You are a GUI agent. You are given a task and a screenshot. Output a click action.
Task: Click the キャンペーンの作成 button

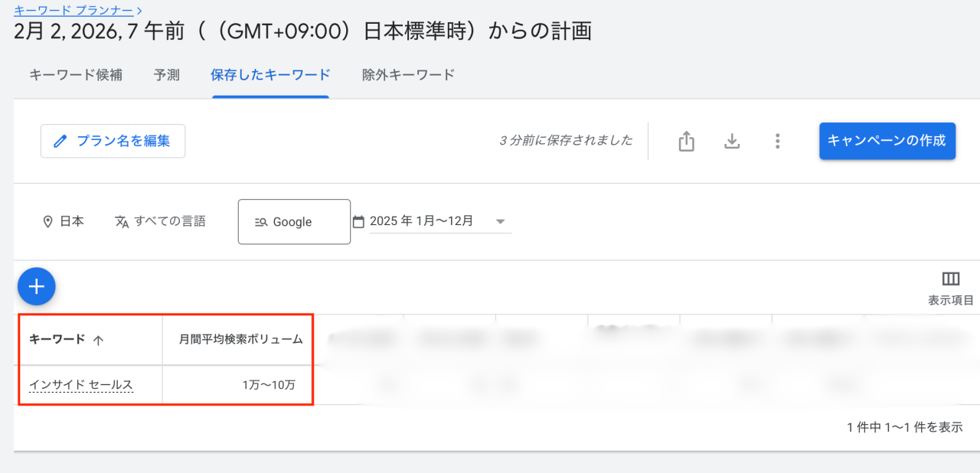[x=887, y=141]
